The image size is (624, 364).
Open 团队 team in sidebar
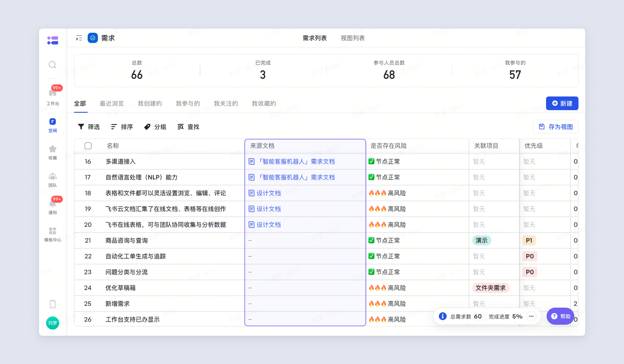point(52,180)
